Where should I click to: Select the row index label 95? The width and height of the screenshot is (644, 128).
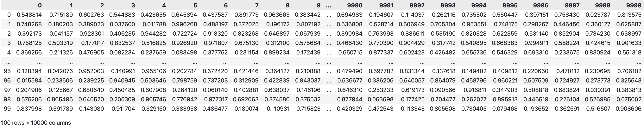click(7, 71)
